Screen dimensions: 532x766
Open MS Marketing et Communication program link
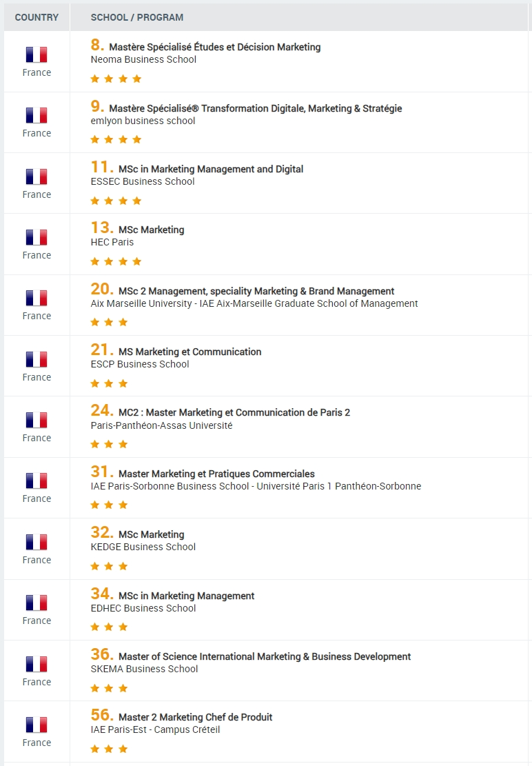tap(190, 352)
